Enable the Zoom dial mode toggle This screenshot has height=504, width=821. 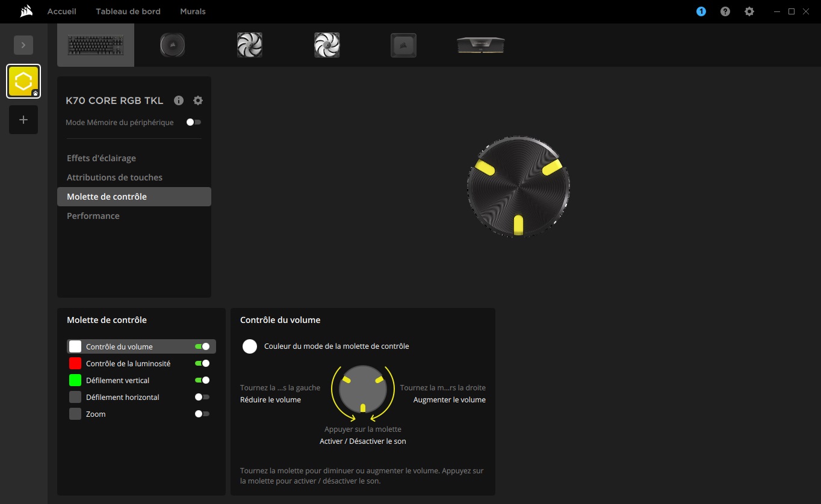202,414
